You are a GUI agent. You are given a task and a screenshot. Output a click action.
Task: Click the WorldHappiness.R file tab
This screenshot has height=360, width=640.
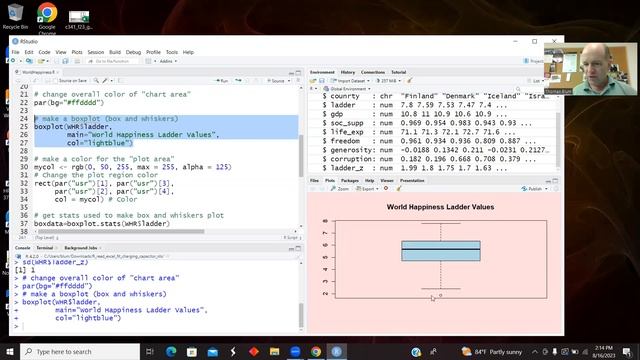(x=37, y=72)
